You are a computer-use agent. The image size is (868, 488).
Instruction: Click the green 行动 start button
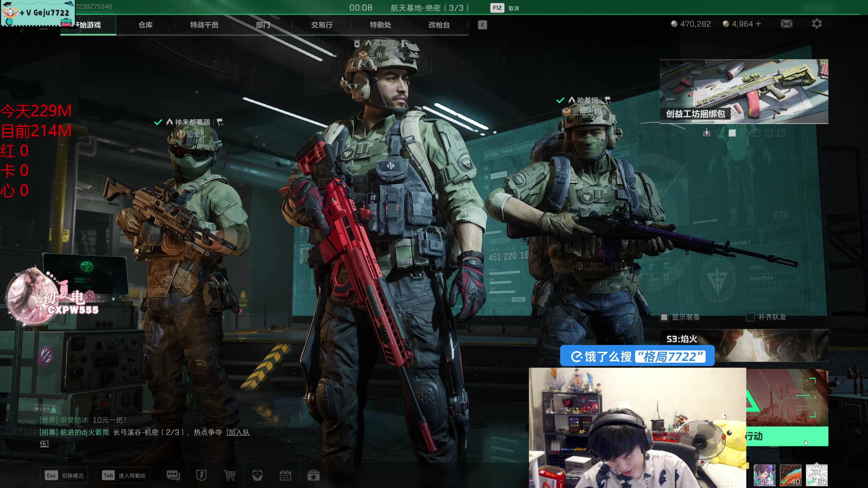[787, 436]
